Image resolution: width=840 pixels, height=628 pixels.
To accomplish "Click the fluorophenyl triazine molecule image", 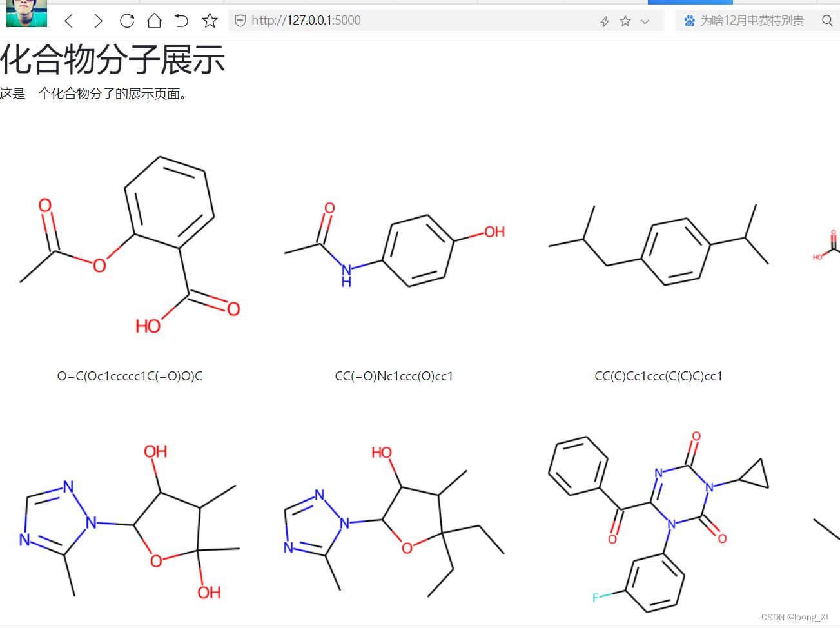I will pos(658,522).
